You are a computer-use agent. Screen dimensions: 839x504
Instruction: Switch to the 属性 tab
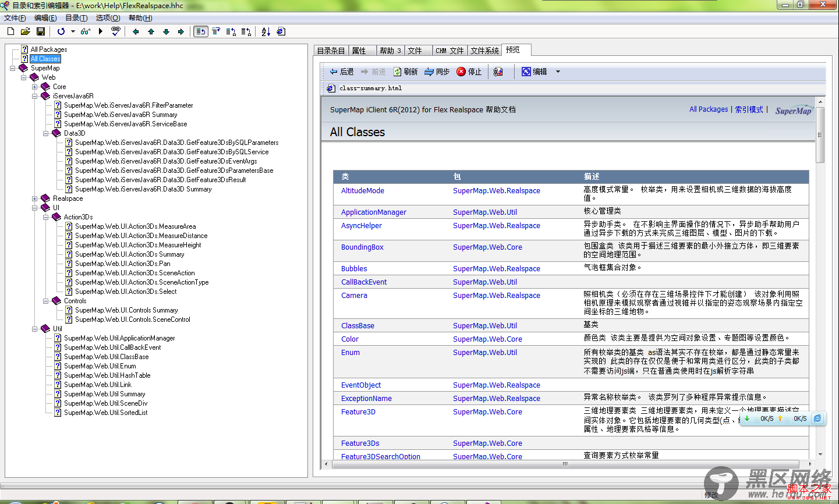click(x=362, y=51)
